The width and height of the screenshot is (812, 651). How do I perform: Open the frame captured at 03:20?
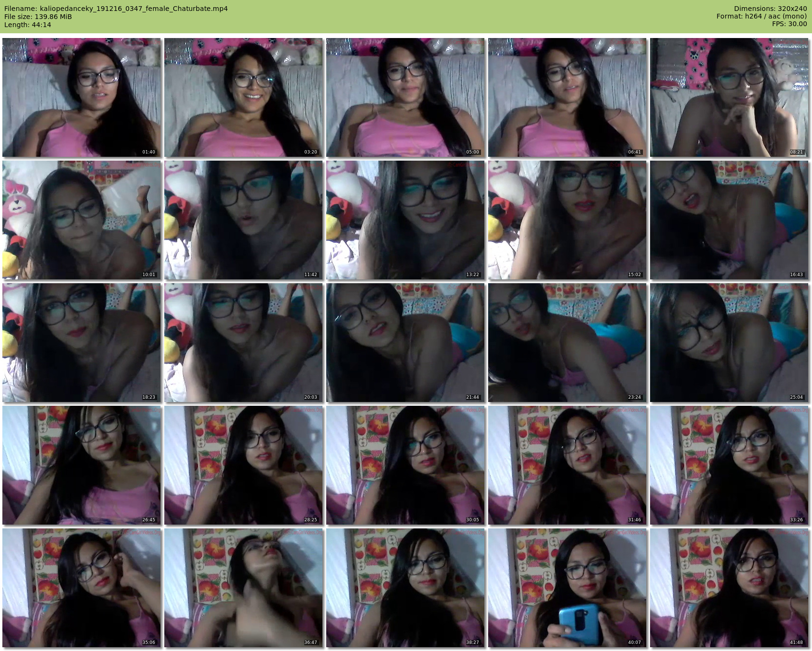[244, 97]
